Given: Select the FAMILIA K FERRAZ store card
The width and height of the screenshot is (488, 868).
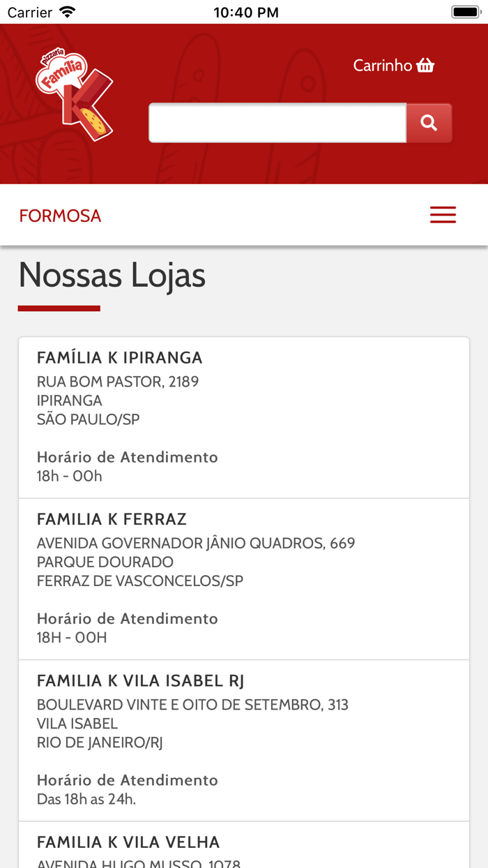Looking at the screenshot, I should coord(244,577).
